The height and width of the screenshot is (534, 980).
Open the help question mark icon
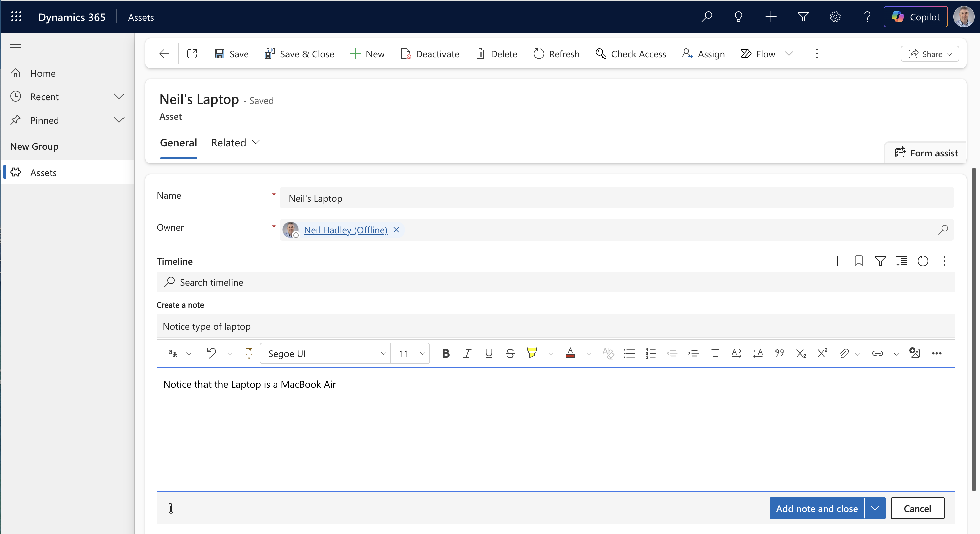click(867, 17)
